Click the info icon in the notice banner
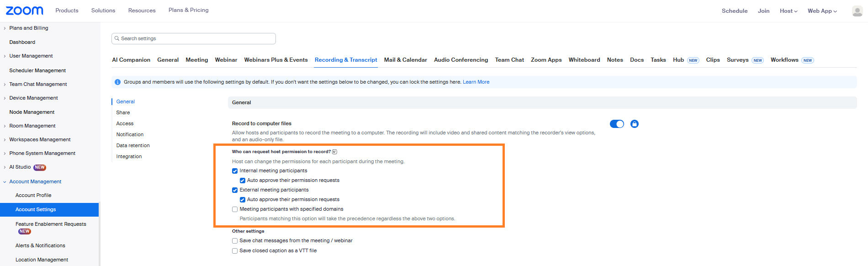The height and width of the screenshot is (266, 868). click(x=117, y=82)
